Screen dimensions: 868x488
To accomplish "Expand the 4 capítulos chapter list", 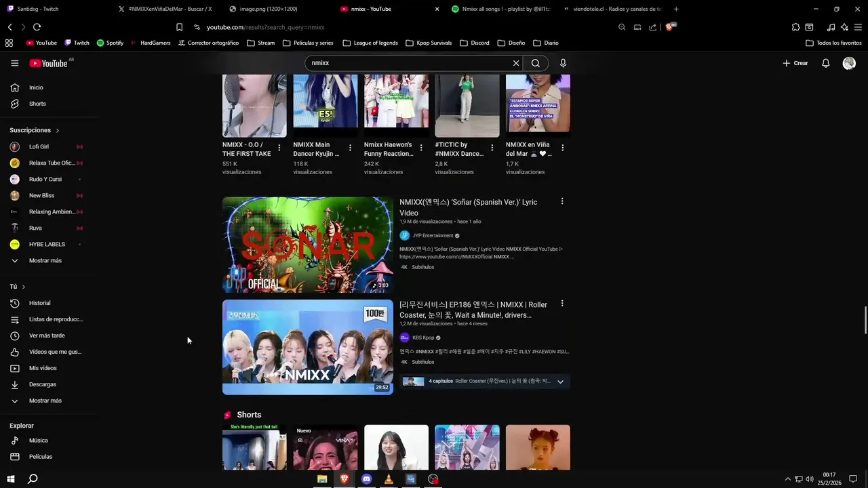I will point(560,382).
